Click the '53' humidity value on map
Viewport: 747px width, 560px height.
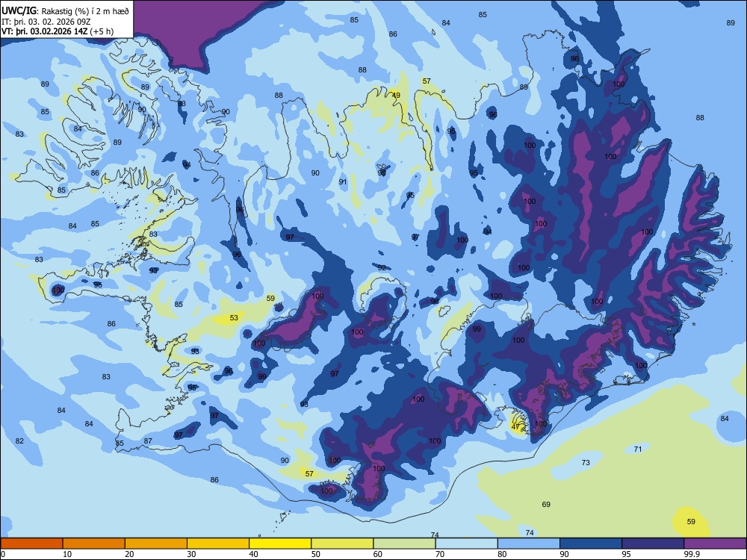pyautogui.click(x=234, y=317)
